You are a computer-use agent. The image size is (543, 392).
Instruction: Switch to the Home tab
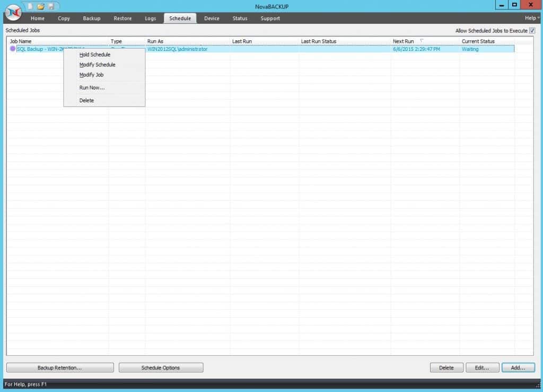[x=37, y=18]
